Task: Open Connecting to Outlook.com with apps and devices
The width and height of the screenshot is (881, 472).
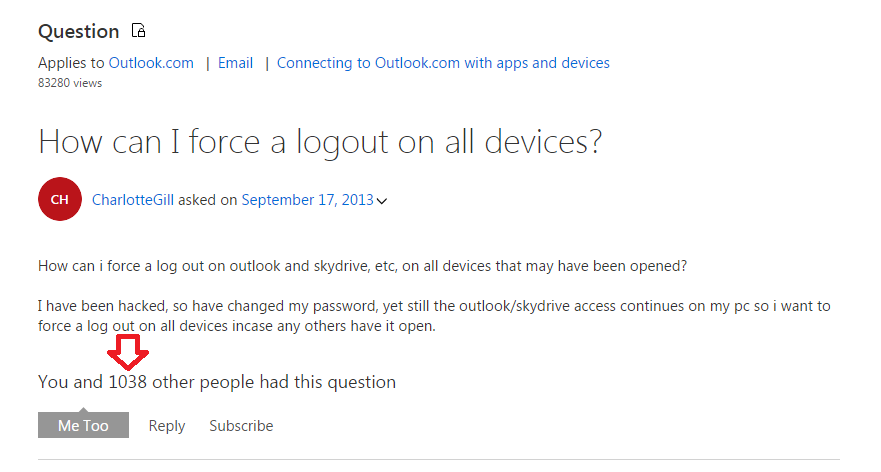Action: click(x=443, y=63)
